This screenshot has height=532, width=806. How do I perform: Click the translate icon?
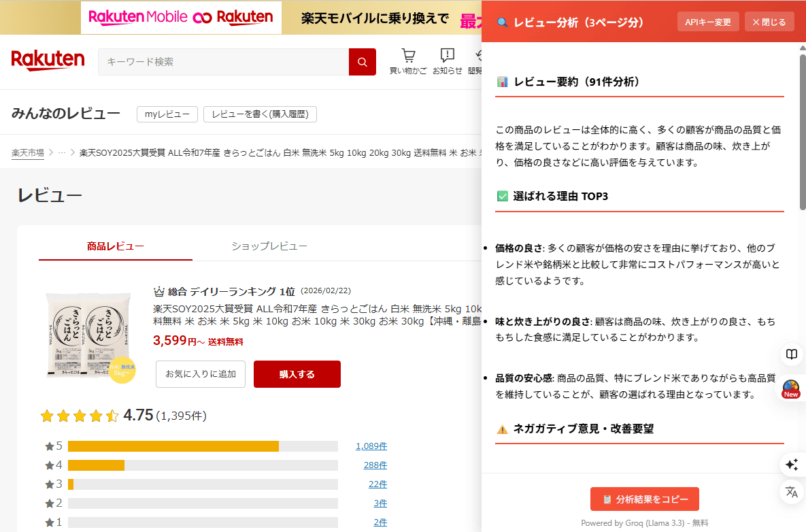pos(792,492)
